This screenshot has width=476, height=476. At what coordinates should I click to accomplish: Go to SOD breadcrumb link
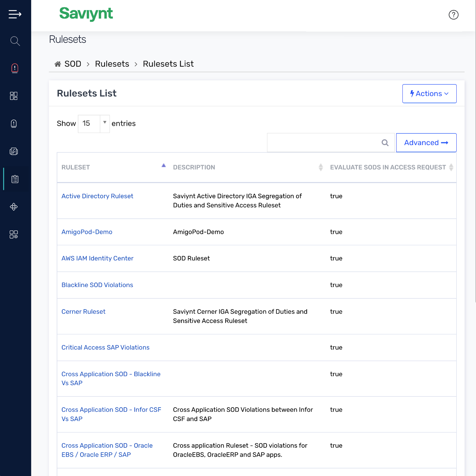(x=73, y=64)
